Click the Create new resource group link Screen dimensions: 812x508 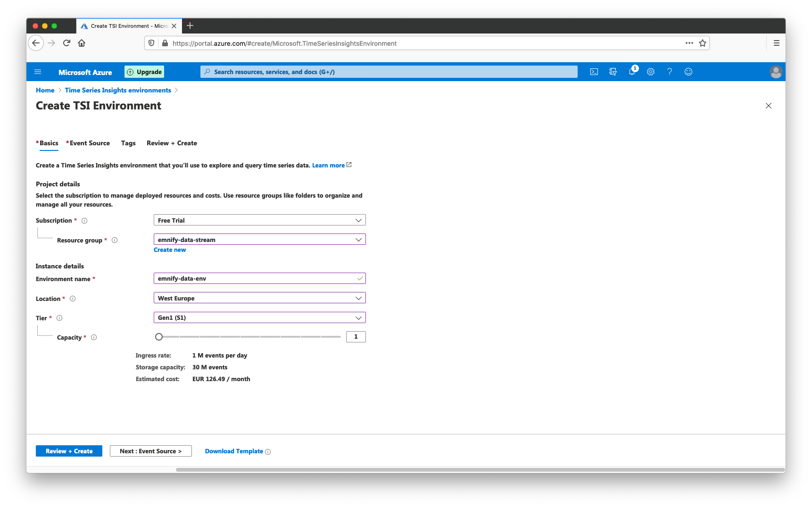pyautogui.click(x=170, y=250)
